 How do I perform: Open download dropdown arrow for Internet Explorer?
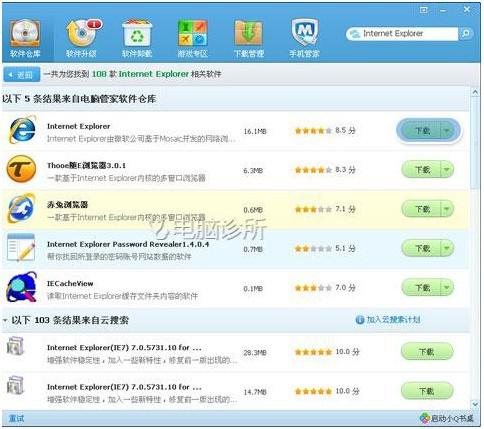[447, 131]
